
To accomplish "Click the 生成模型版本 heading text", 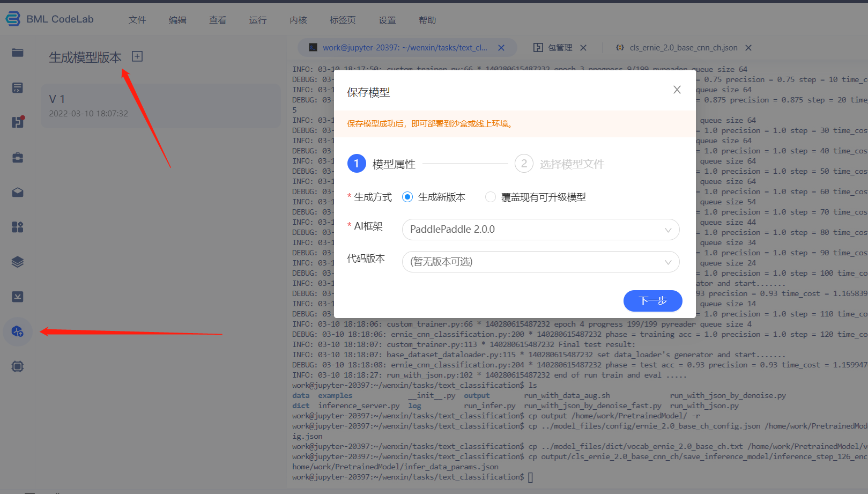I will coord(85,57).
